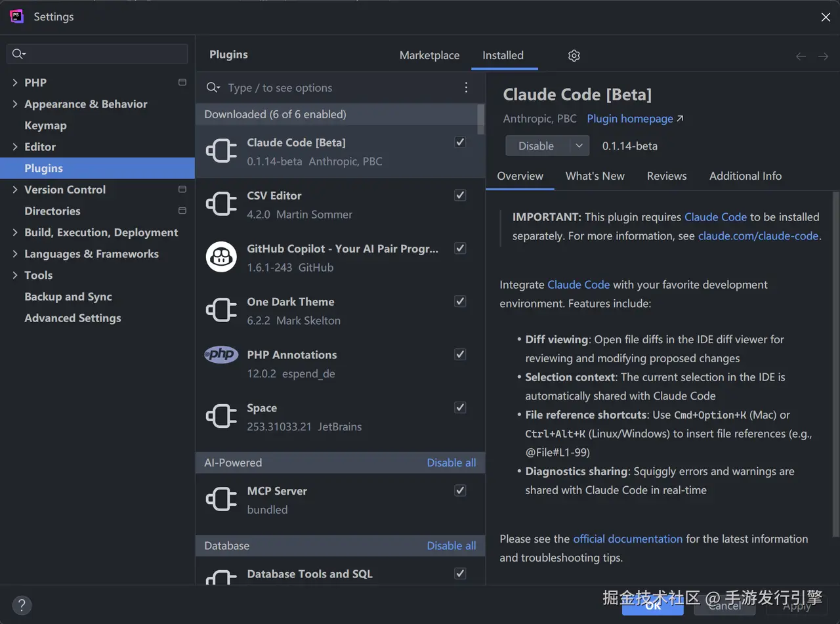The height and width of the screenshot is (624, 840).
Task: Open the Overview tab
Action: coord(520,176)
